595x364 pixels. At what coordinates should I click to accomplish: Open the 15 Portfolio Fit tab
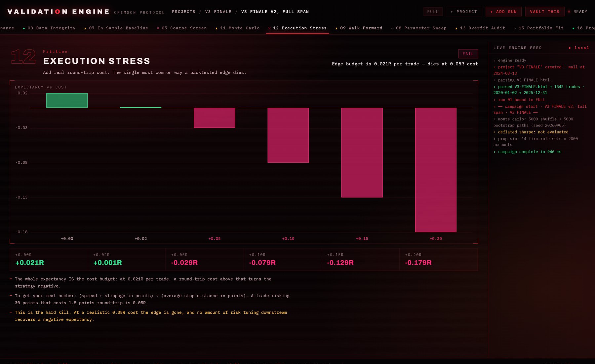coord(538,28)
